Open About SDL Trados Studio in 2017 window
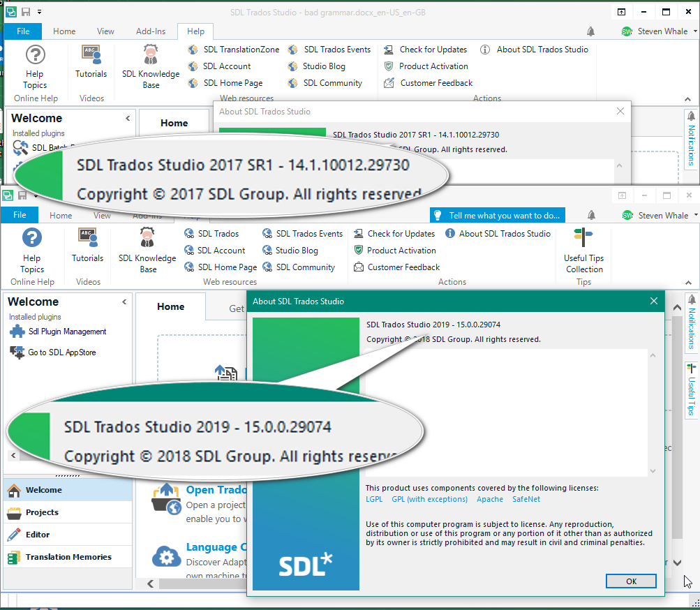The image size is (700, 610). [534, 50]
